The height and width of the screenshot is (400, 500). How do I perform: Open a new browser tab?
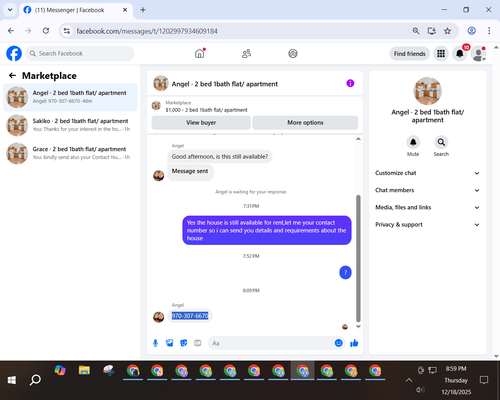coord(143,10)
